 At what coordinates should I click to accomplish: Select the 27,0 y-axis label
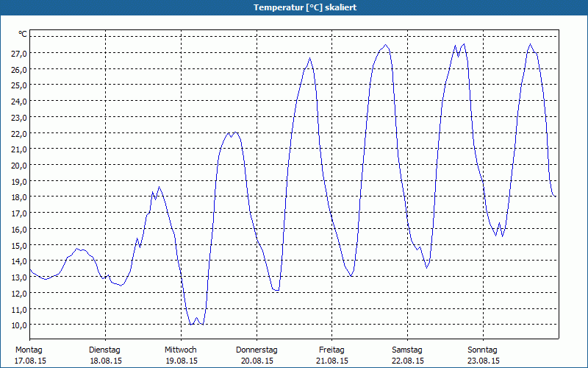point(19,54)
